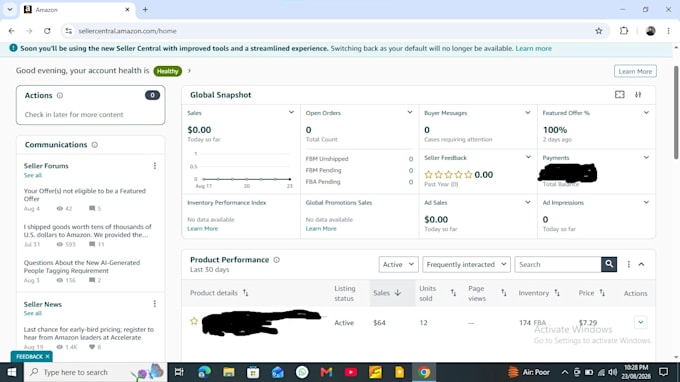Screen dimensions: 680x382
Task: Click the page vertical scrollbar
Action: coord(676,113)
